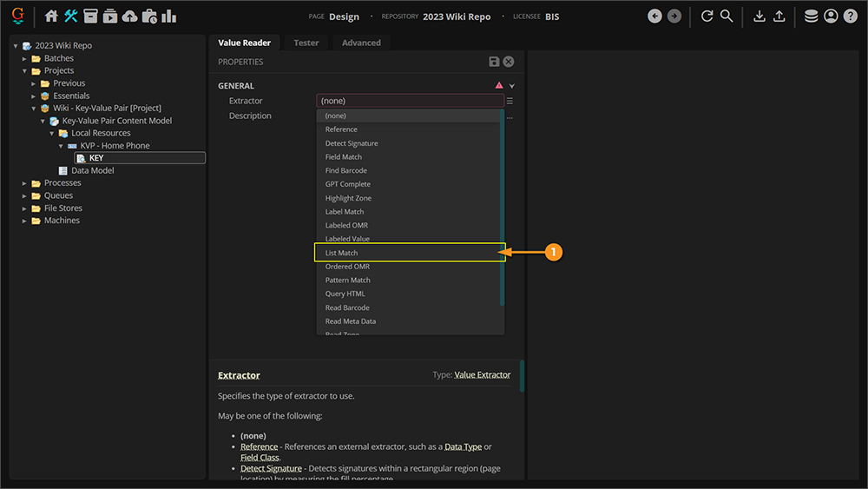Click the help question mark icon
This screenshot has width=868, height=489.
pyautogui.click(x=850, y=16)
